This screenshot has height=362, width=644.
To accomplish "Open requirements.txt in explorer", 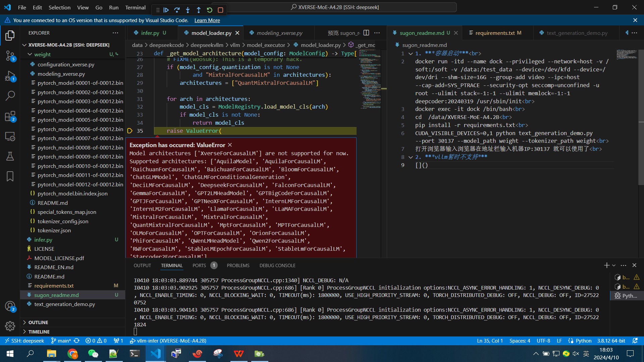I will pyautogui.click(x=54, y=286).
